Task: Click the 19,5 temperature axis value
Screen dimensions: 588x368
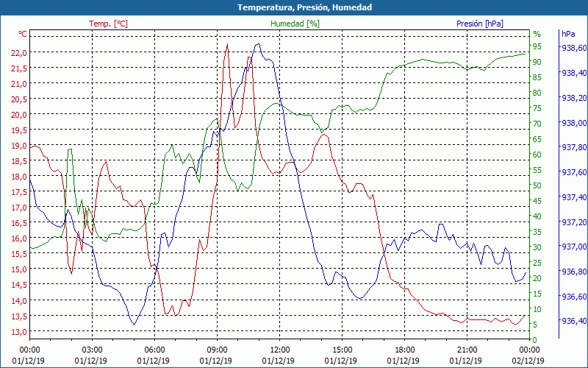Action: pyautogui.click(x=19, y=130)
